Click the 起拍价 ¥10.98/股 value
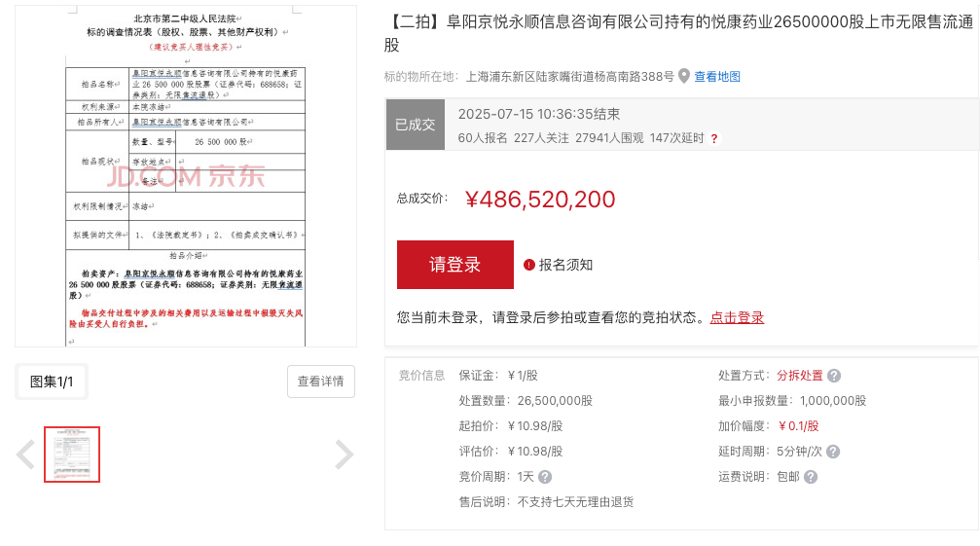 [x=535, y=426]
